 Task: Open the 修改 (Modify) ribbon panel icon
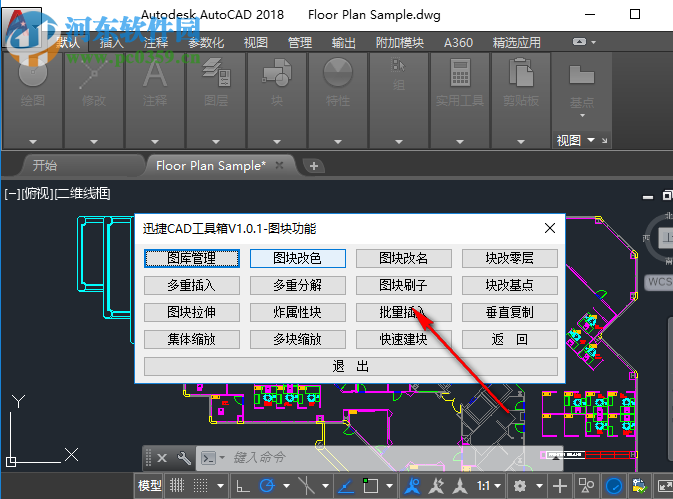pos(94,74)
